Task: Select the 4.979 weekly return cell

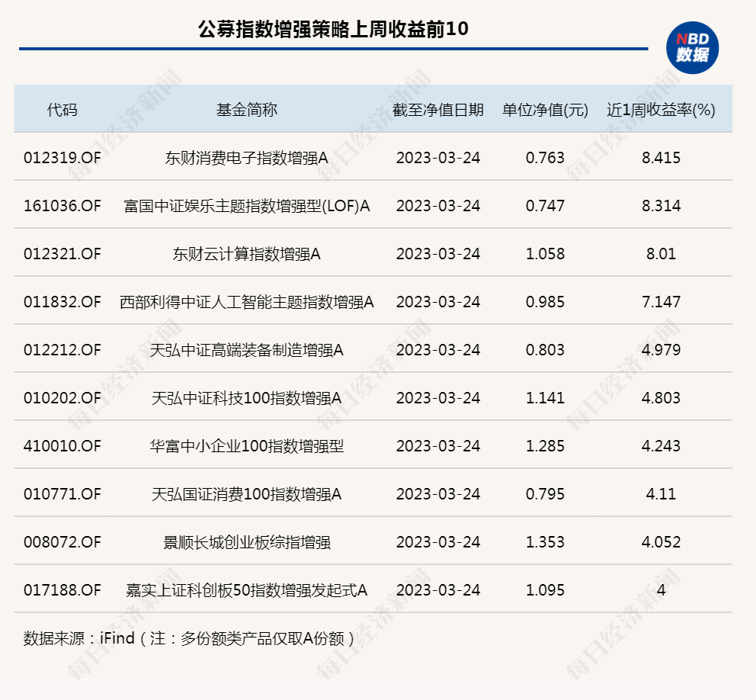Action: point(661,350)
